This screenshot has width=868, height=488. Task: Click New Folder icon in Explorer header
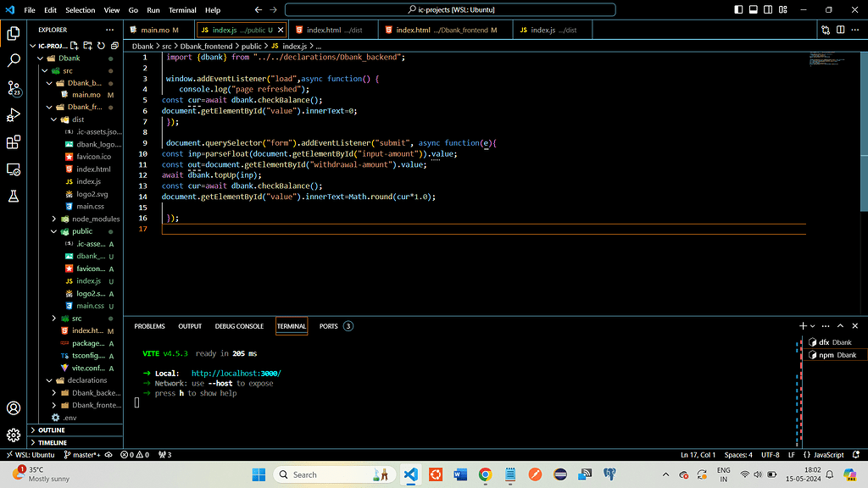click(x=87, y=46)
